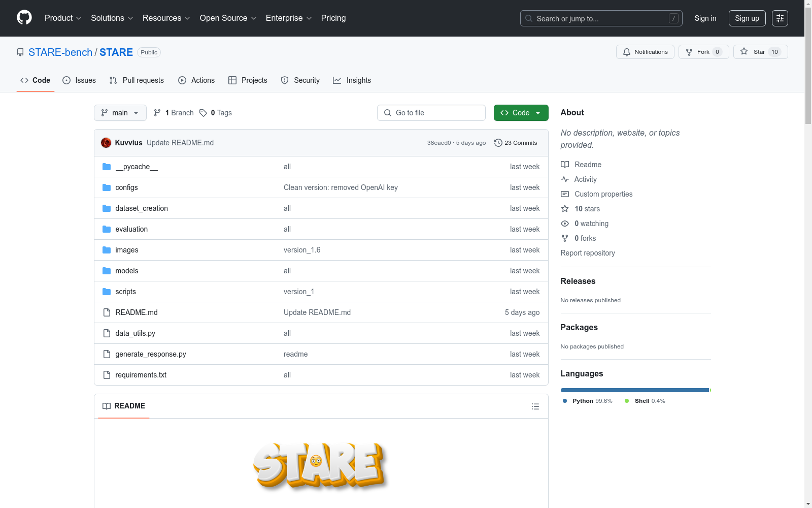812x508 pixels.
Task: Select the README tab in file viewer
Action: [124, 406]
